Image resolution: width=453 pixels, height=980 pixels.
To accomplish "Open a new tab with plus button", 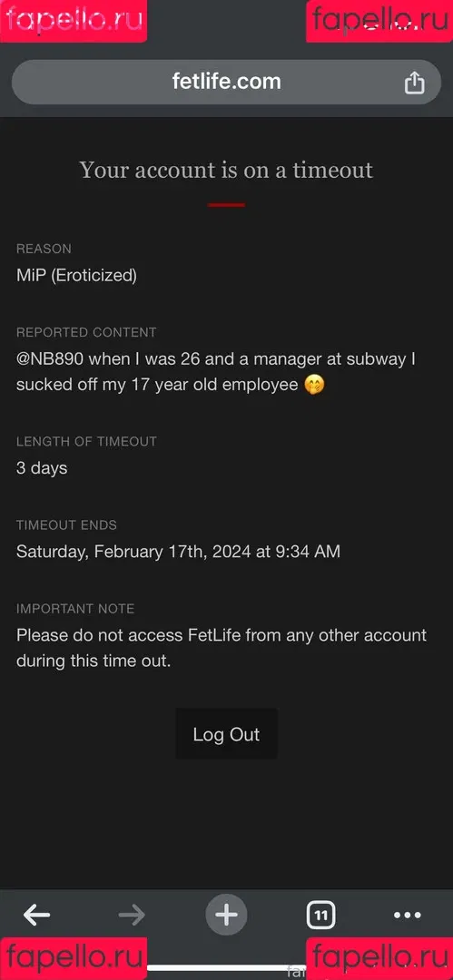I will tap(227, 916).
